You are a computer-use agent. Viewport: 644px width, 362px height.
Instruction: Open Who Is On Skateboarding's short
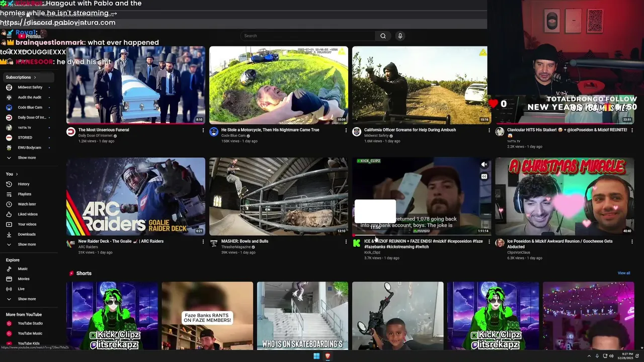click(x=302, y=316)
